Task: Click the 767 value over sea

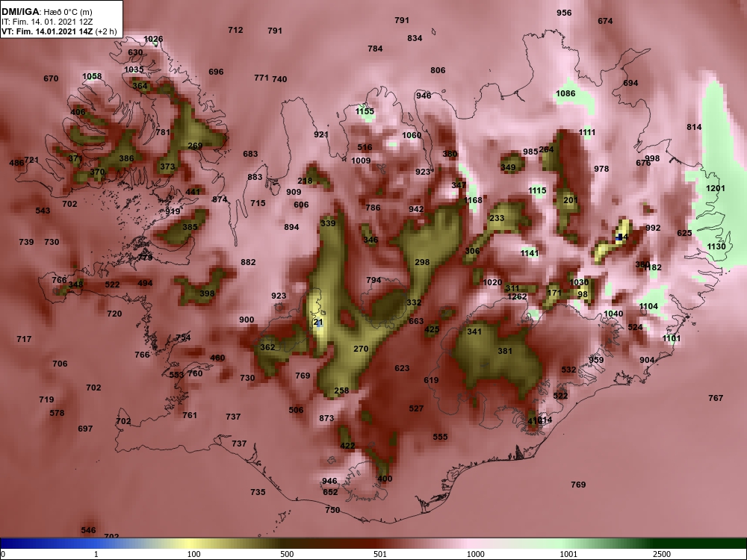Action: 716,398
